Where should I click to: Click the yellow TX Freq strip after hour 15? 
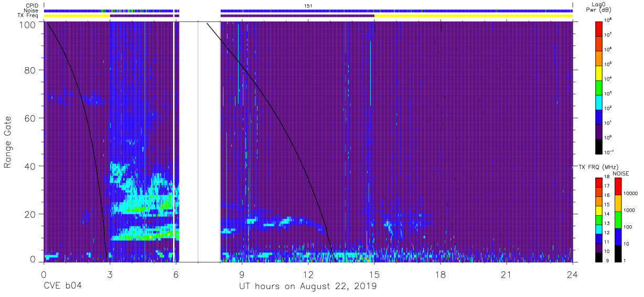[474, 16]
